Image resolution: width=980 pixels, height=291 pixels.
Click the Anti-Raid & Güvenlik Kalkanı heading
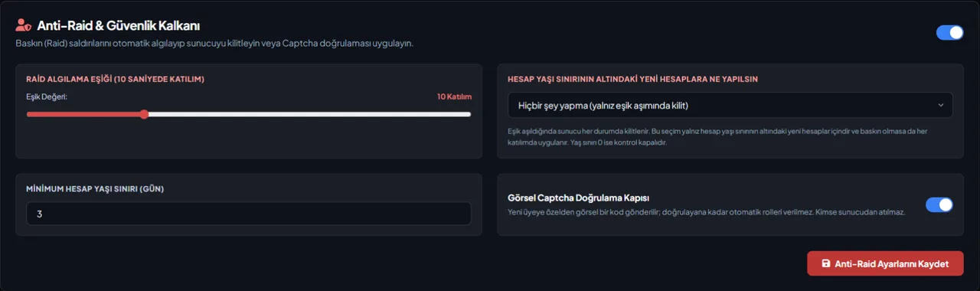119,26
